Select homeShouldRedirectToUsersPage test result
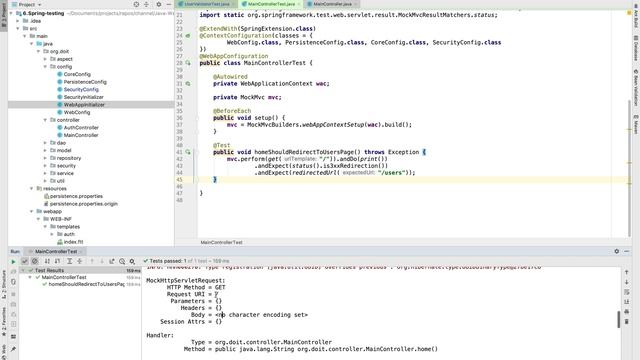The height and width of the screenshot is (360, 640). (x=86, y=284)
